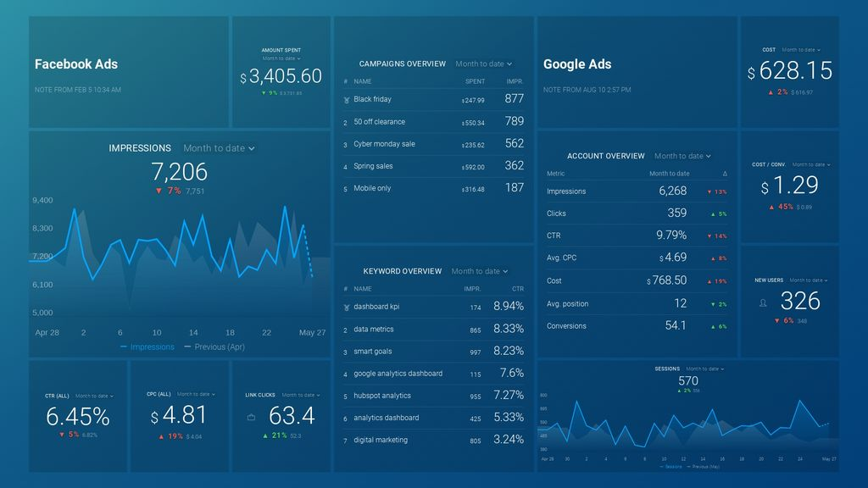868x488 pixels.
Task: Select the Cyber monday sale campaign row
Action: point(433,144)
